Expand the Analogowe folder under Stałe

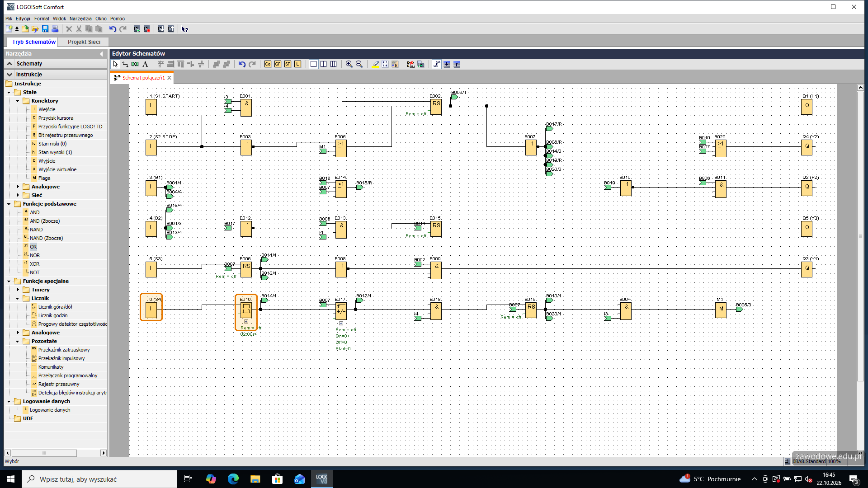coord(18,187)
